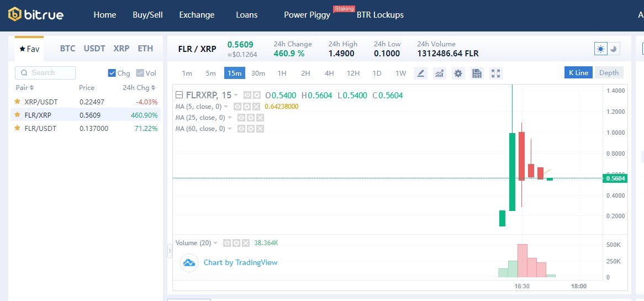Select the Fav tab
The image size is (644, 301).
(29, 49)
